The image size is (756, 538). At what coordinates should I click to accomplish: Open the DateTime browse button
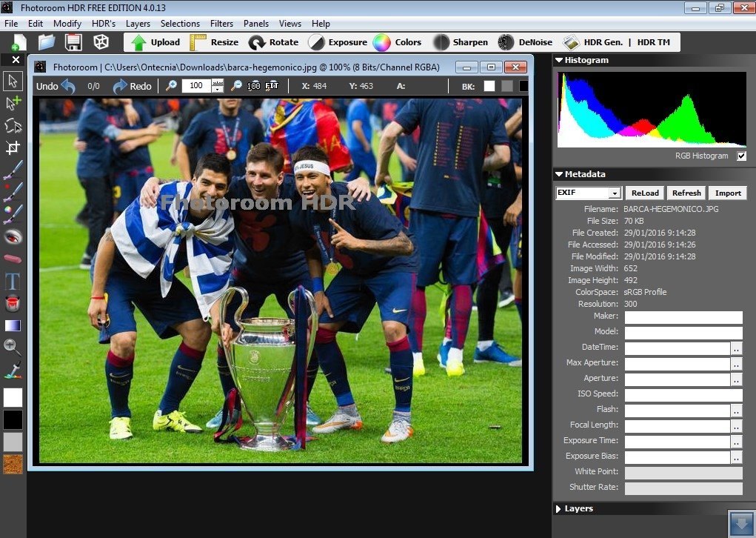(x=736, y=348)
